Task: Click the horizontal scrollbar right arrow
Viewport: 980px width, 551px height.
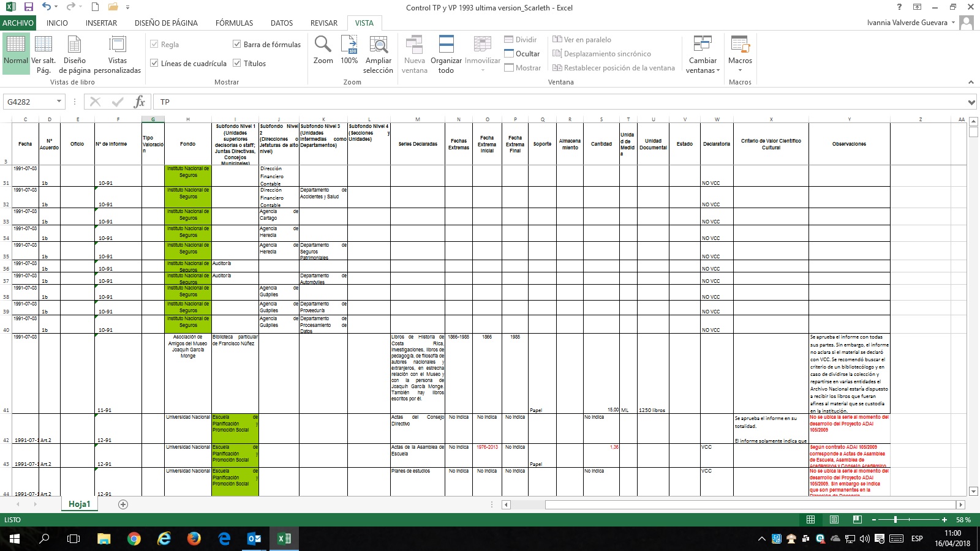Action: tap(960, 504)
